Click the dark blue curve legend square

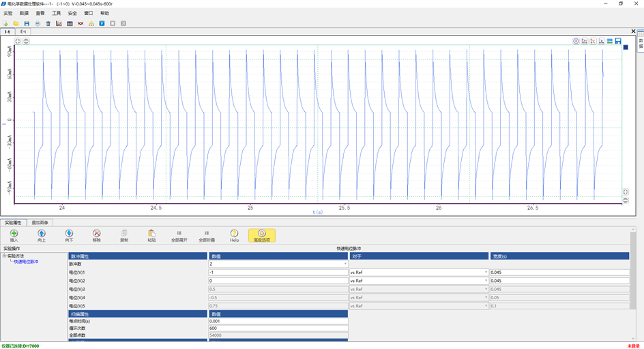point(626,47)
